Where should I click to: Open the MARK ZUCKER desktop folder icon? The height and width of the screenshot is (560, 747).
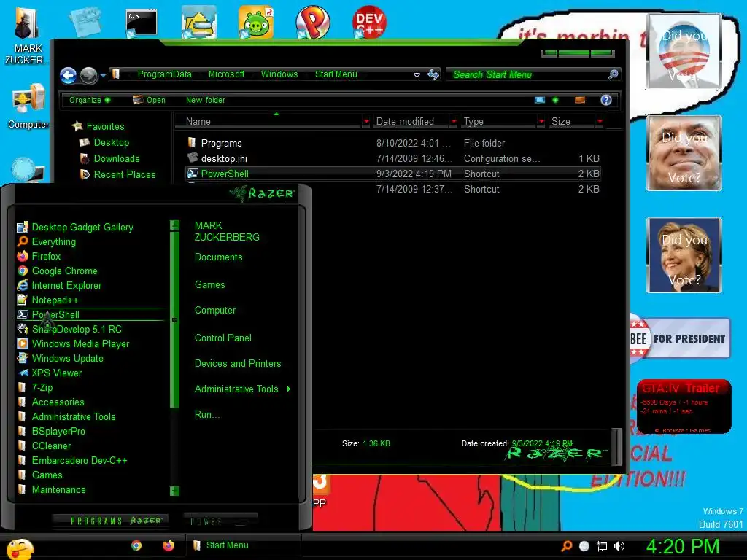pyautogui.click(x=27, y=36)
